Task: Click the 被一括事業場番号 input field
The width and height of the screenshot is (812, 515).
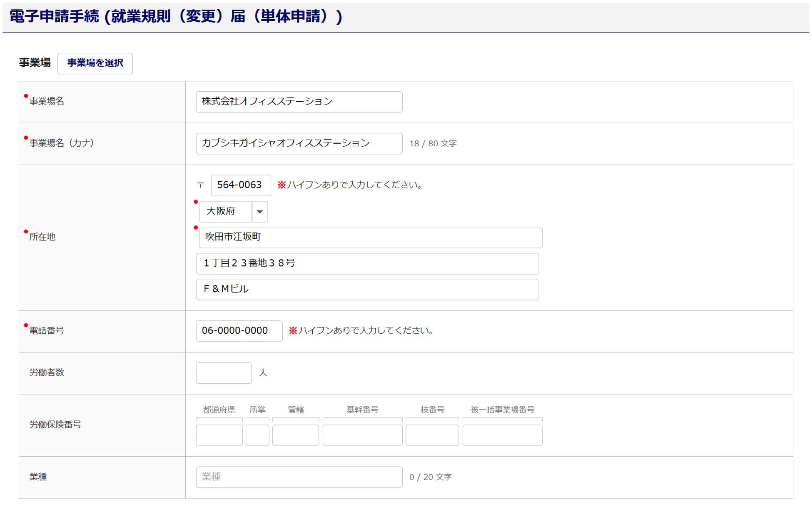Action: (502, 435)
